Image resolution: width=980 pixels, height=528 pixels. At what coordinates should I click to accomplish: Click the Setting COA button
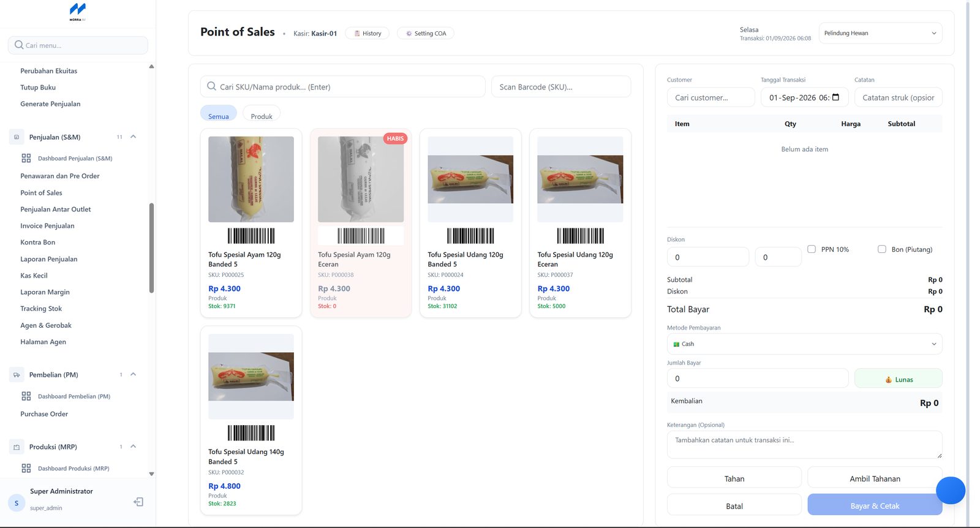click(x=426, y=33)
